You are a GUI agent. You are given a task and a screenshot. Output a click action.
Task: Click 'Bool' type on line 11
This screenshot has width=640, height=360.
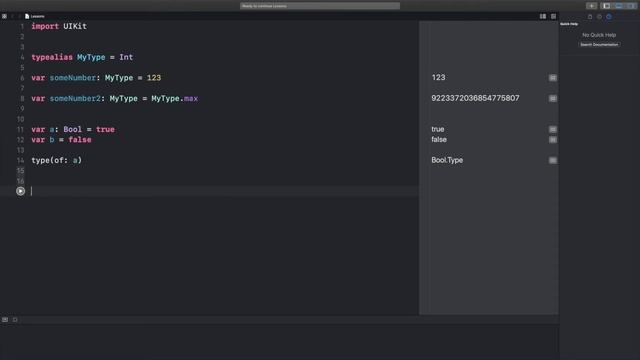pos(73,129)
